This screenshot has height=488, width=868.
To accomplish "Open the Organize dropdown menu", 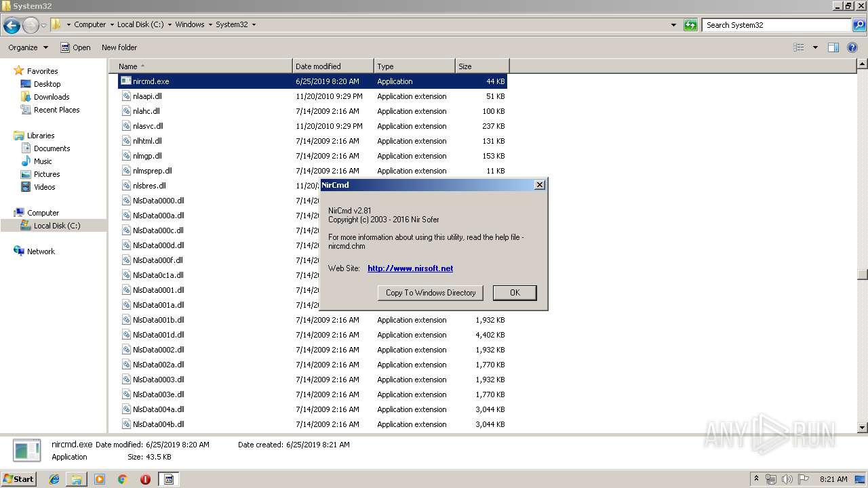I will point(28,47).
